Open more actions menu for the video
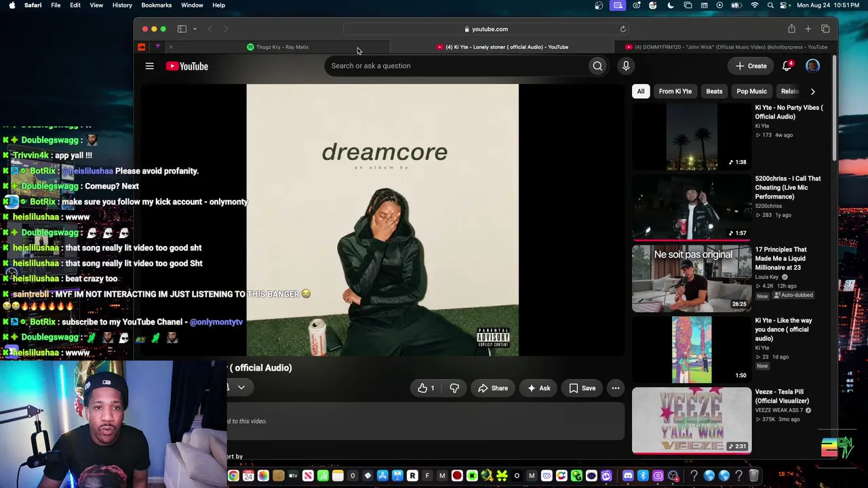 click(x=616, y=388)
